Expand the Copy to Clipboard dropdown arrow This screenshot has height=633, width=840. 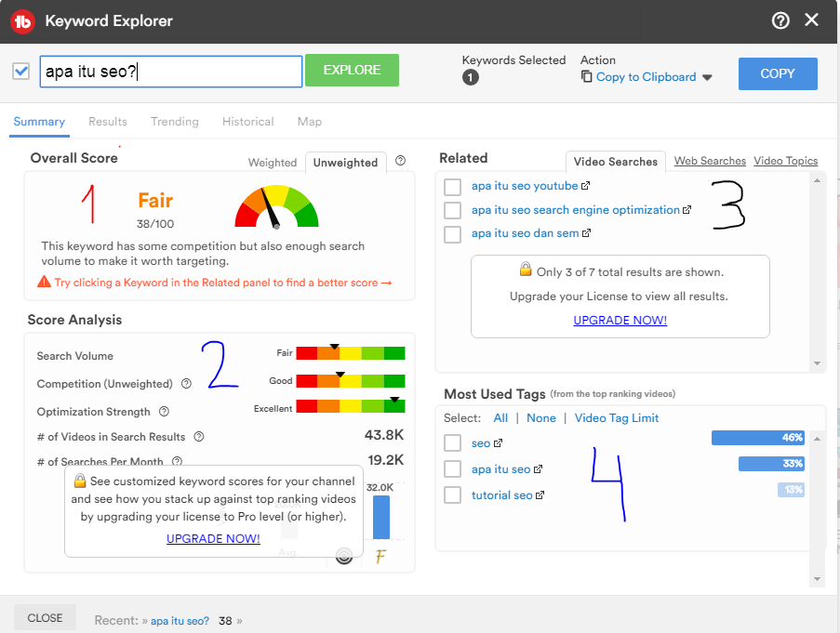pyautogui.click(x=707, y=77)
